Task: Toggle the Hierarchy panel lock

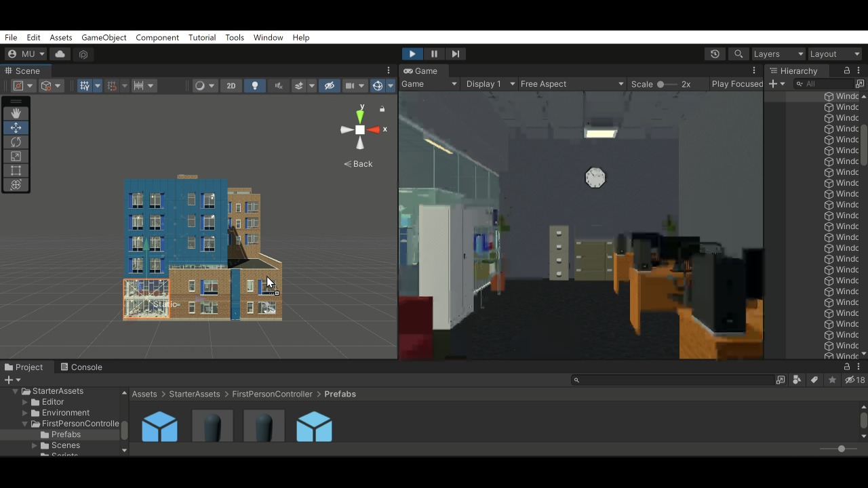Action: tap(846, 70)
